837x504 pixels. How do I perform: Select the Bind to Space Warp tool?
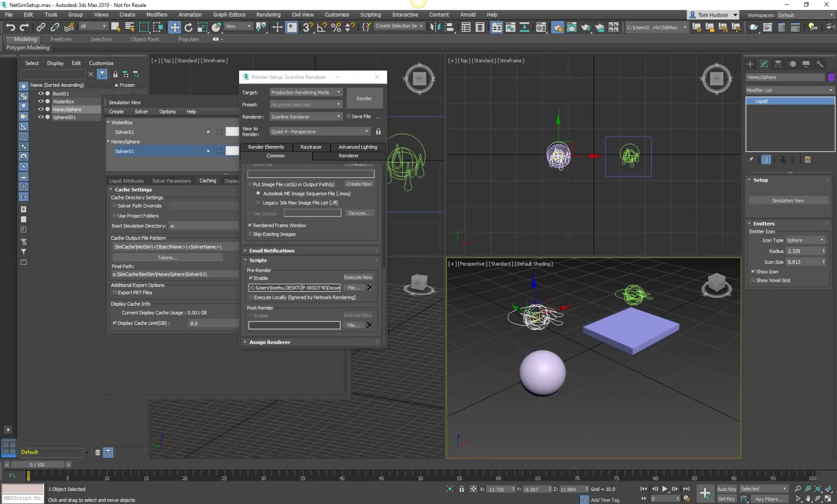pyautogui.click(x=69, y=27)
